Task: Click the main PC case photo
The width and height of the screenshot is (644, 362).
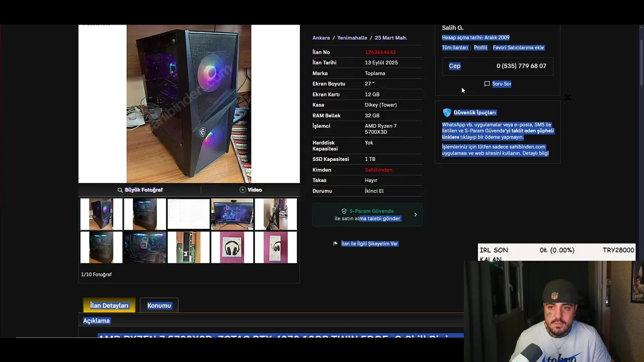Action: point(189,104)
